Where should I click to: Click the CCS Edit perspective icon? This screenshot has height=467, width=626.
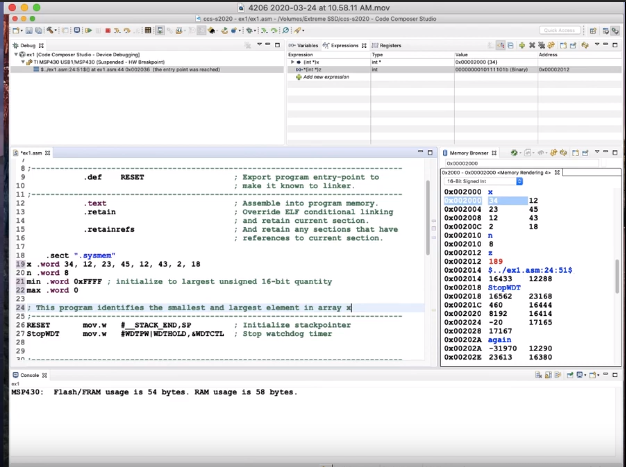(x=606, y=31)
